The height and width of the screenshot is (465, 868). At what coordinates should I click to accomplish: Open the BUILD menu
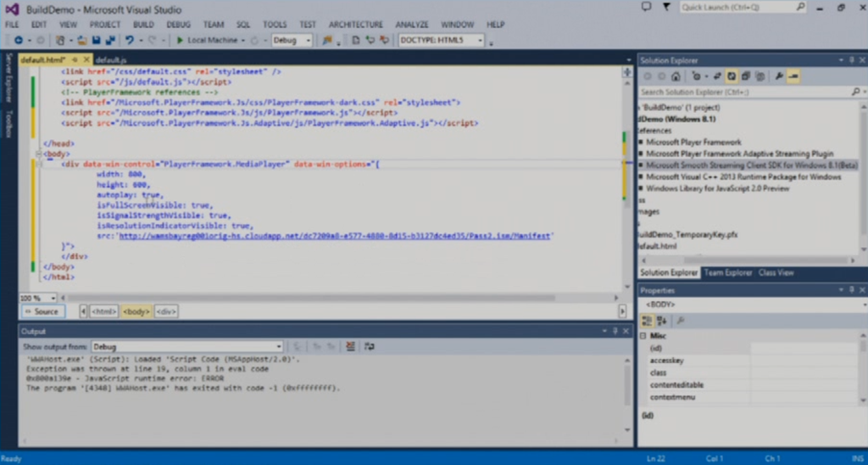tap(143, 25)
